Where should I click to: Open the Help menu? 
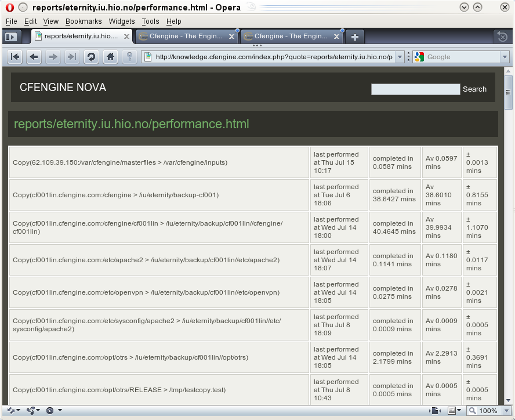pos(173,21)
